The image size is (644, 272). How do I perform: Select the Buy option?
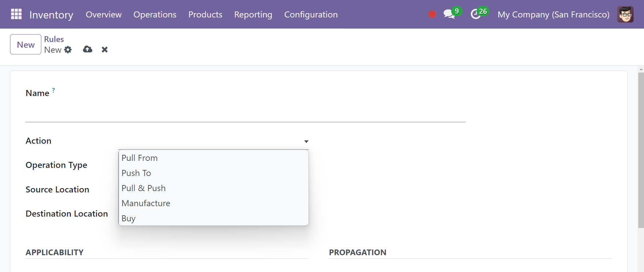pos(214,218)
